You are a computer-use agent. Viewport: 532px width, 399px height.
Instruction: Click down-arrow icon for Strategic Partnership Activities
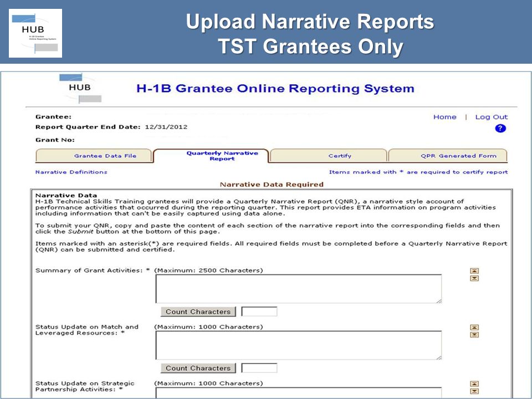point(474,391)
